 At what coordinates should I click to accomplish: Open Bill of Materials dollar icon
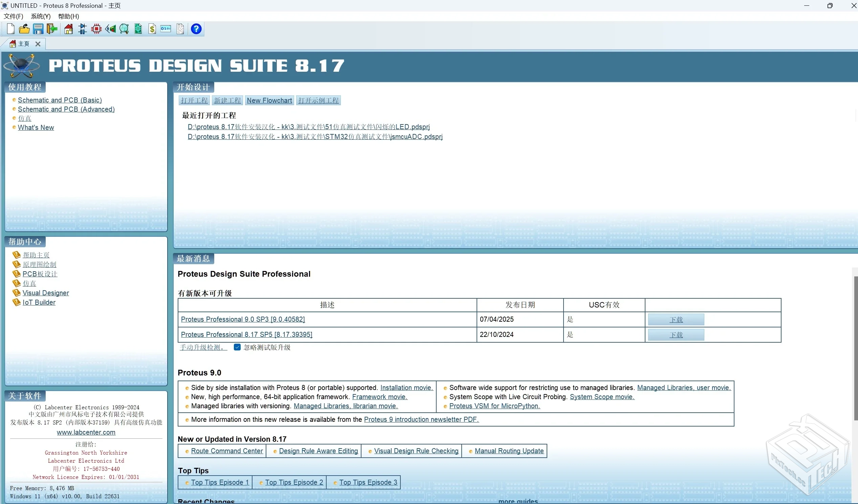tap(152, 29)
